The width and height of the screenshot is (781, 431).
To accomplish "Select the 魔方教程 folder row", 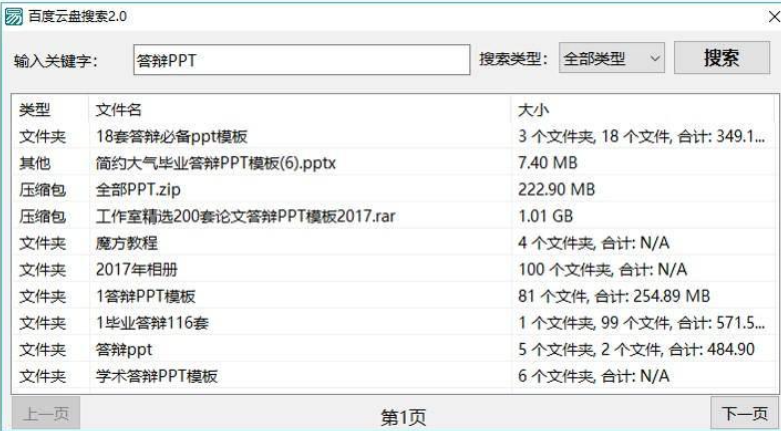I will pyautogui.click(x=394, y=243).
